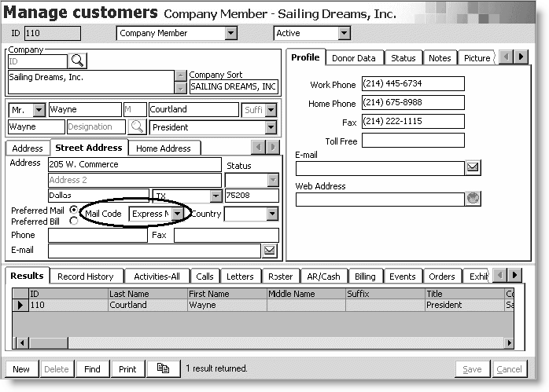549x392 pixels.
Task: Click the designation lookup magnifier icon
Action: (x=137, y=126)
